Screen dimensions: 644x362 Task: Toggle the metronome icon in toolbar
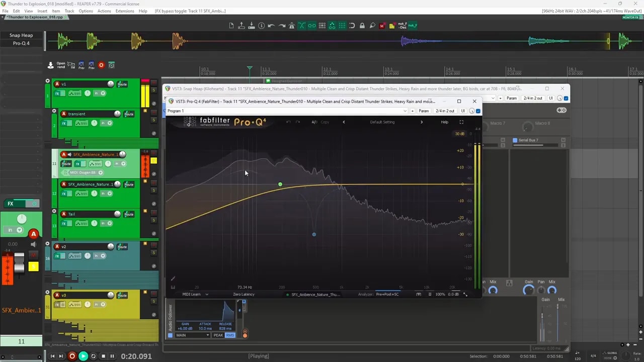tap(292, 26)
